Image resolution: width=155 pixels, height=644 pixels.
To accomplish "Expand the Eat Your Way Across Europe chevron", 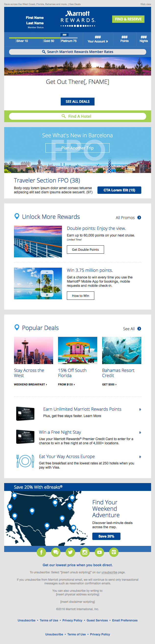I will (140, 457).
